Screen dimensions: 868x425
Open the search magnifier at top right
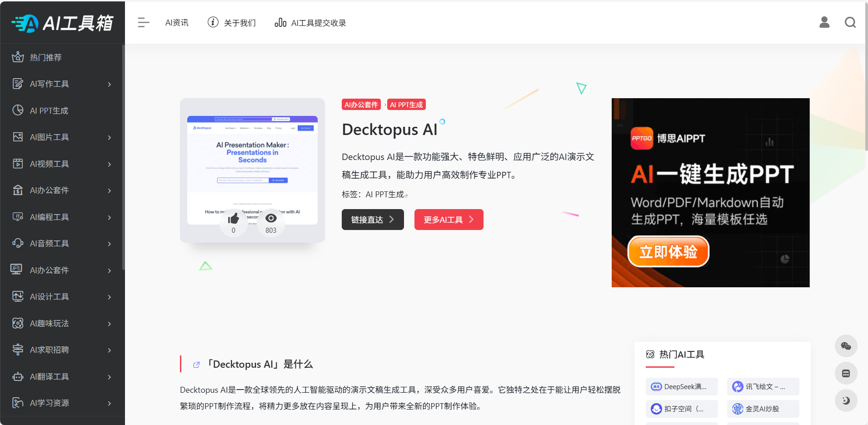click(x=851, y=22)
